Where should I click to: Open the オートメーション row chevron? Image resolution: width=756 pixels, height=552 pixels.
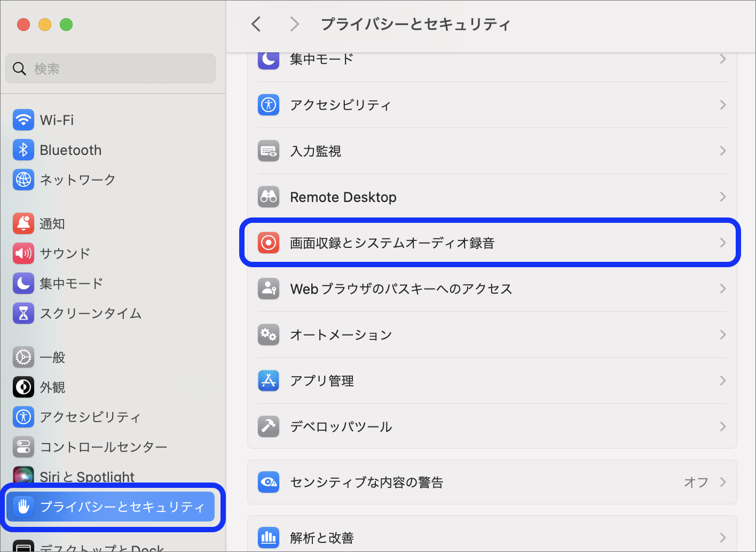[723, 335]
